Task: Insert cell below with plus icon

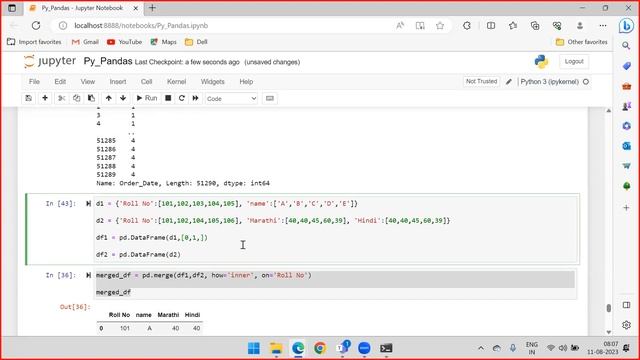Action: tap(45, 98)
